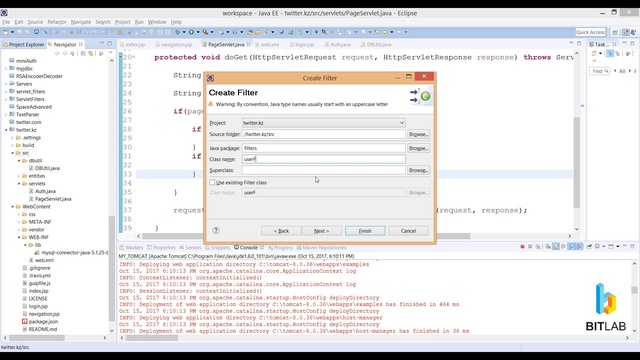
Task: Toggle Scroll Lock in Console toolbar
Action: click(x=556, y=247)
